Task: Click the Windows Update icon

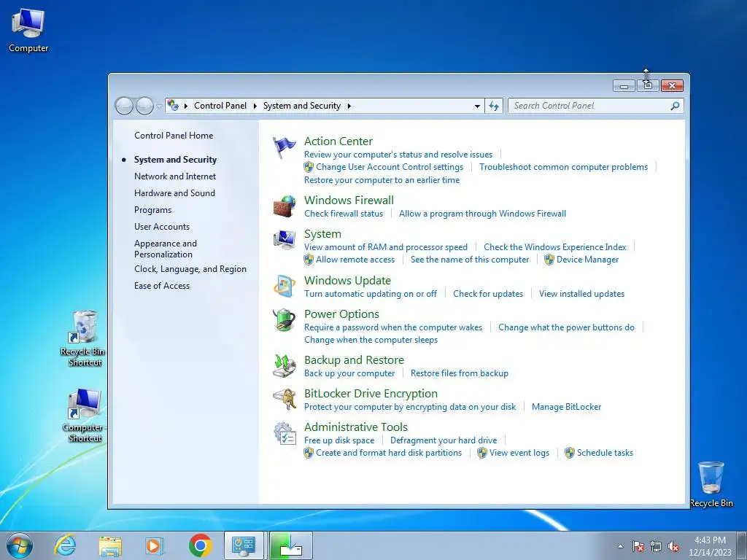Action: [x=285, y=286]
